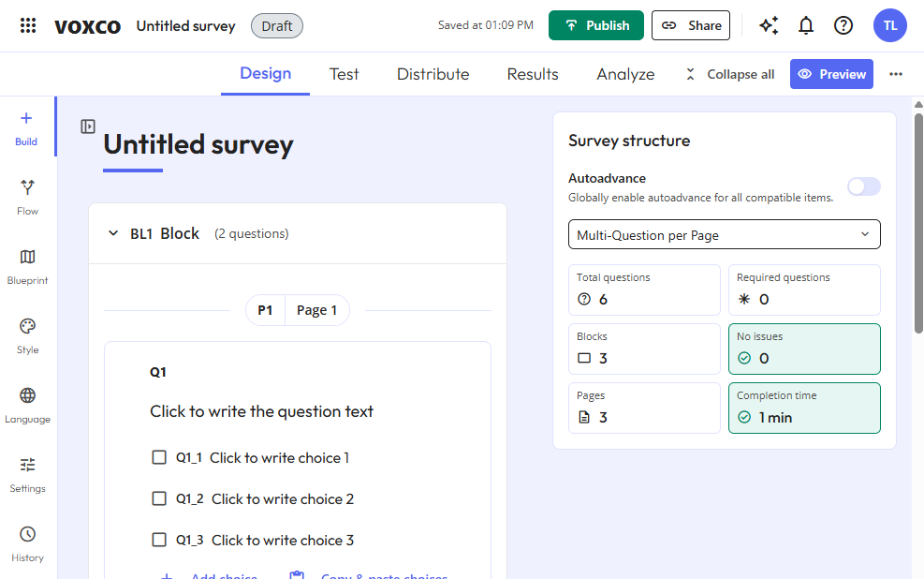Screen dimensions: 924x579
Task: Open the Multi-Question per Page dropdown
Action: pos(725,234)
